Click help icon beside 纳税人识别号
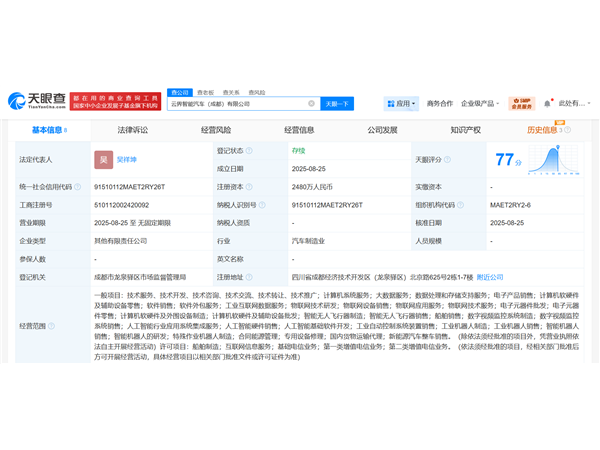 (x=262, y=205)
